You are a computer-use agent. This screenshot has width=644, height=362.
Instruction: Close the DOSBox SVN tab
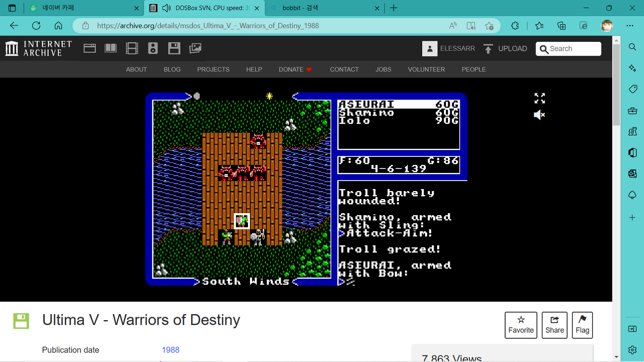[257, 8]
